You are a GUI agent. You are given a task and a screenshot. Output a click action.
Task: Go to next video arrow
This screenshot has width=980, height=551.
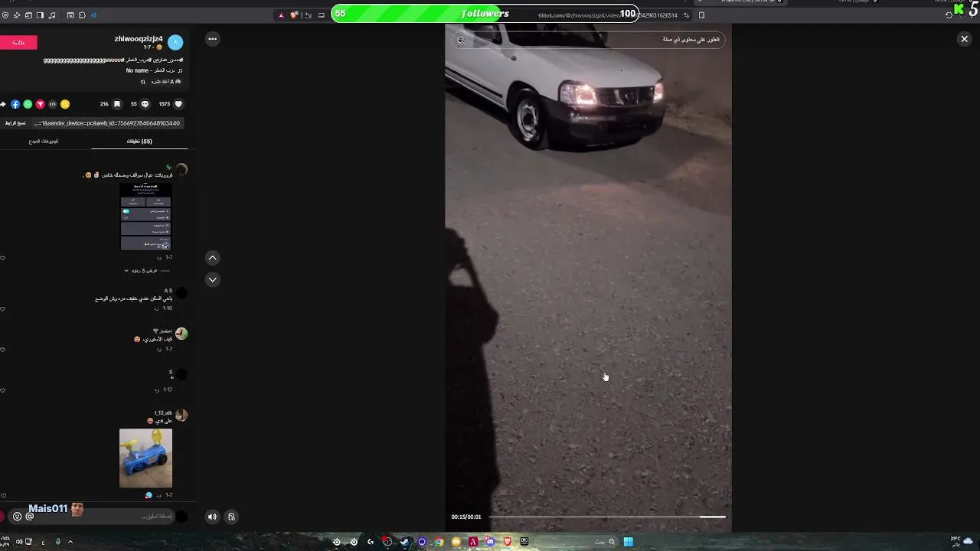point(213,279)
